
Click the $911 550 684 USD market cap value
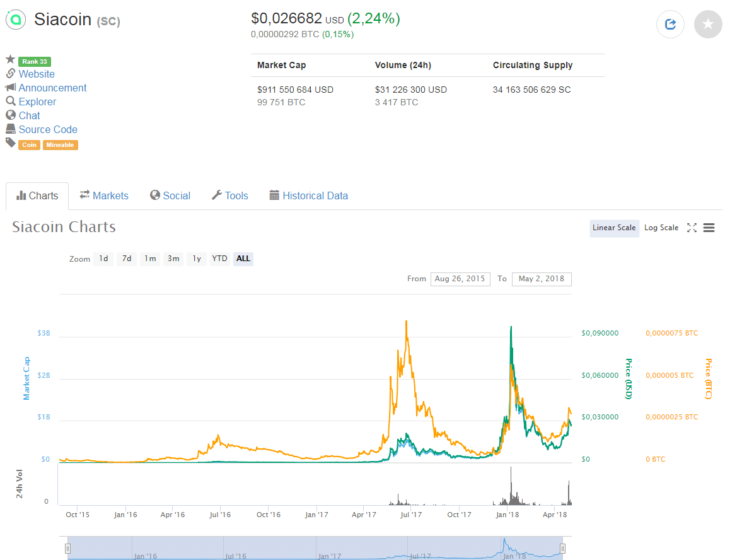(295, 90)
